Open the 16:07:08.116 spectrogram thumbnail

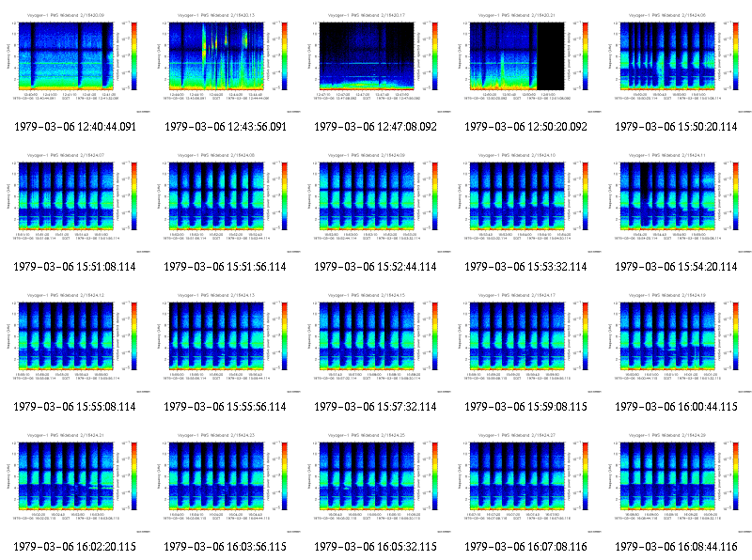526,482
